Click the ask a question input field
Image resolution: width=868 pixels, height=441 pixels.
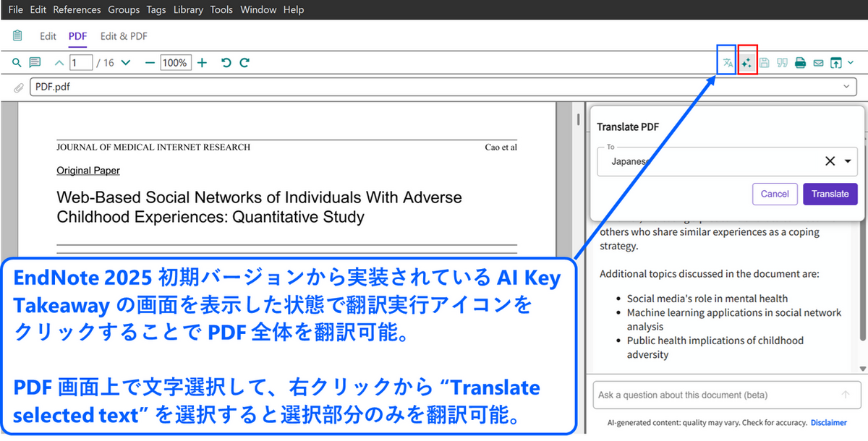pos(716,395)
